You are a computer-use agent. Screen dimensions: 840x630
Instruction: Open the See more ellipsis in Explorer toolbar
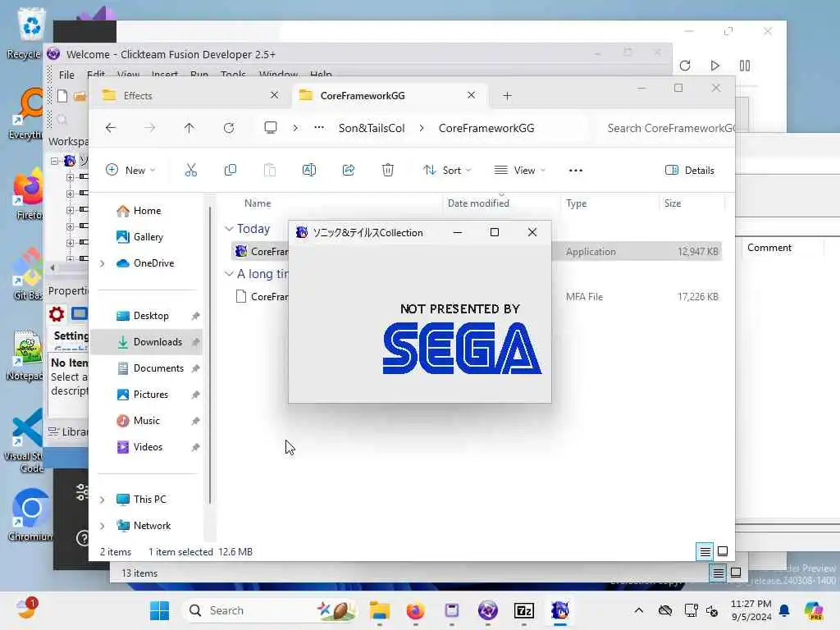[576, 171]
